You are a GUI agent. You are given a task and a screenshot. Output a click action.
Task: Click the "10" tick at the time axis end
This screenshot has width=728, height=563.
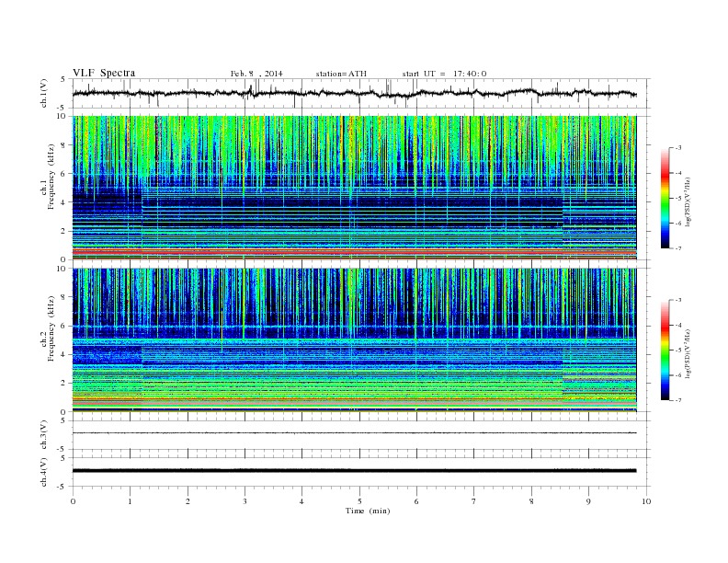click(646, 501)
